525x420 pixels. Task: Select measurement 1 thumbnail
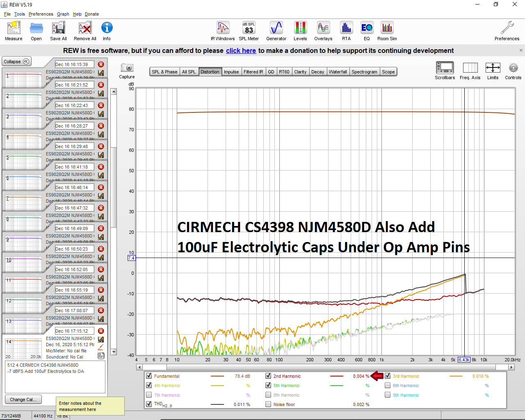point(23,79)
